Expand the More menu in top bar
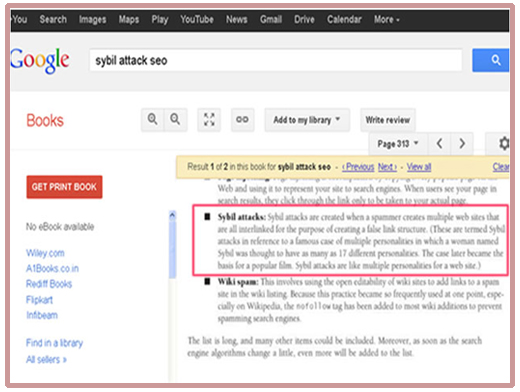 [386, 19]
